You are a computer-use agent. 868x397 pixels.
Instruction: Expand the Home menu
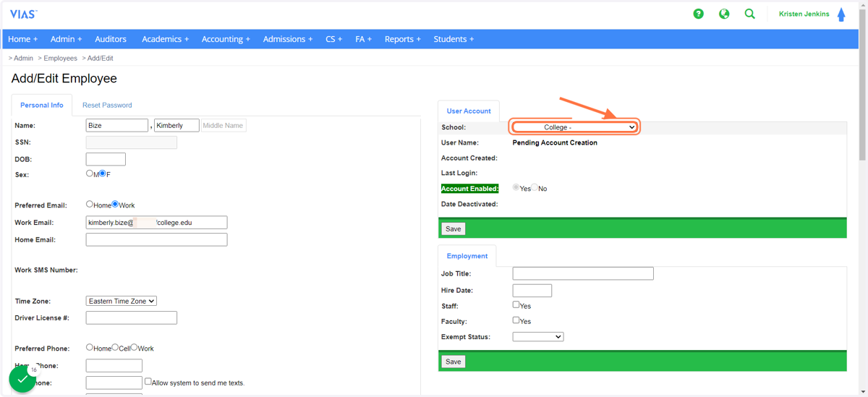click(x=23, y=39)
